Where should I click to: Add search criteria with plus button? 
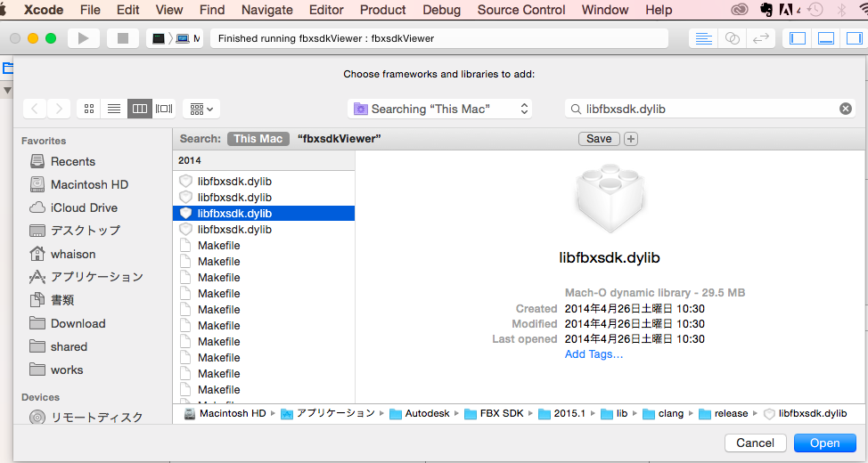[x=631, y=139]
